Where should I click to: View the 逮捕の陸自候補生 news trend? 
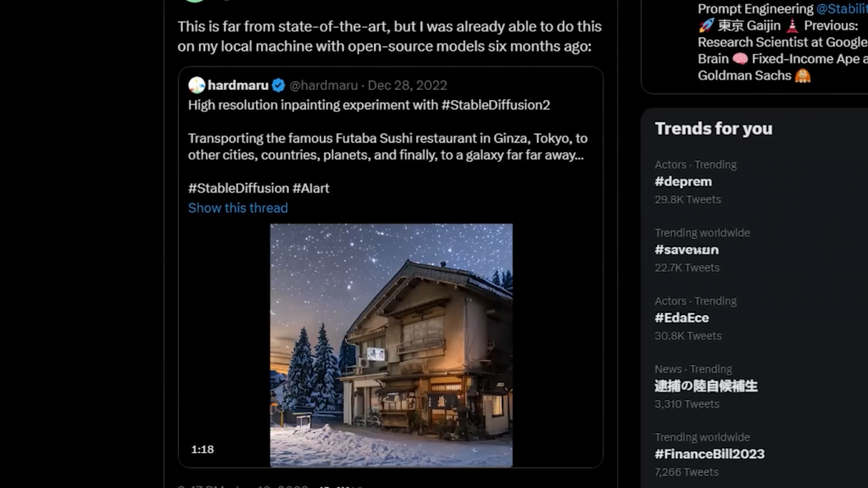pos(706,386)
